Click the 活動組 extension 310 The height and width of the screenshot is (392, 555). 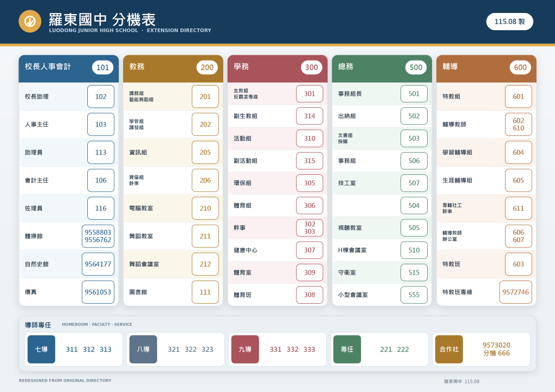[309, 138]
